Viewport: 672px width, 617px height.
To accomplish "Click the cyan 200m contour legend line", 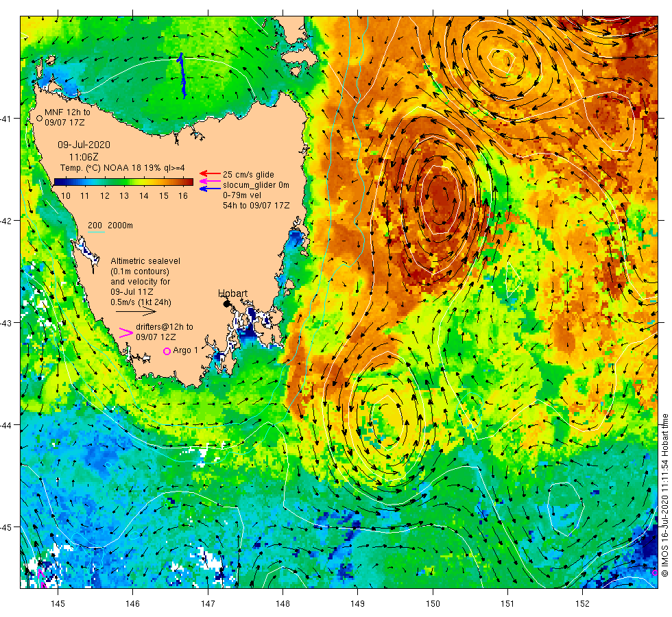I will (97, 232).
